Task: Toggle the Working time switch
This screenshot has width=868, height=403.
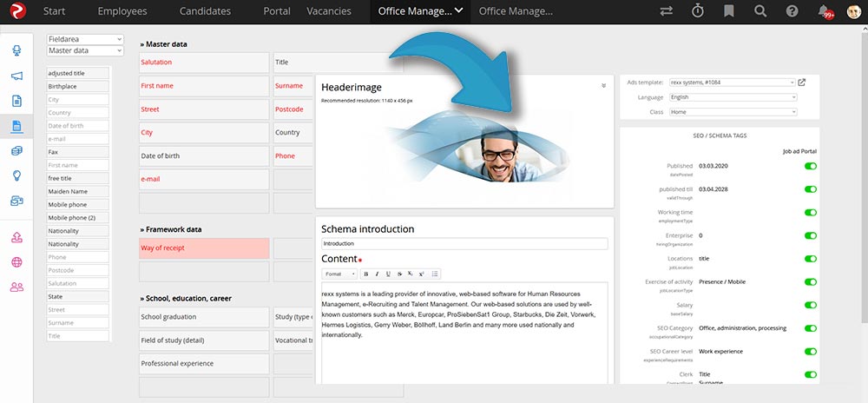Action: pos(811,213)
